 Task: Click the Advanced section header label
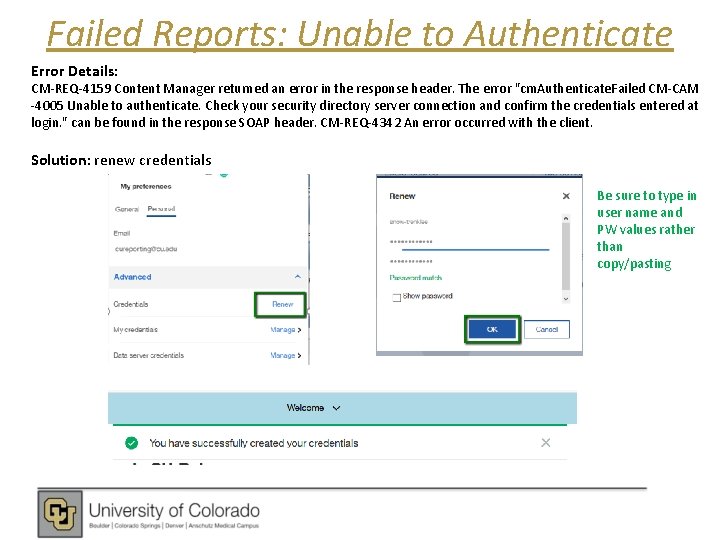[132, 277]
